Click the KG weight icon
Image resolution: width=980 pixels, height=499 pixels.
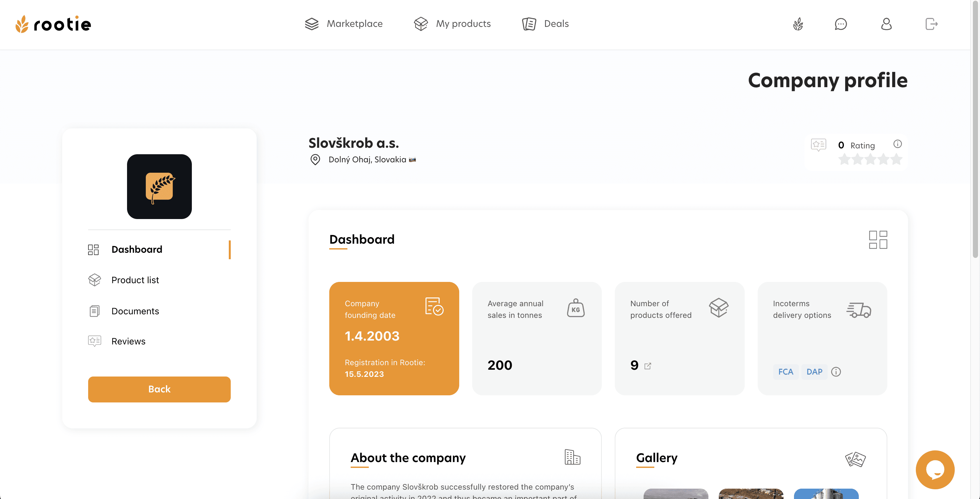[x=576, y=308]
